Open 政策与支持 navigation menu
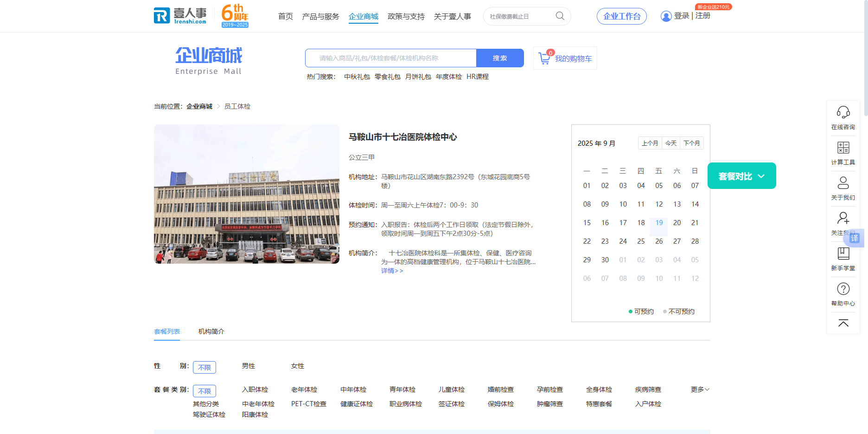The height and width of the screenshot is (434, 868). pos(406,16)
